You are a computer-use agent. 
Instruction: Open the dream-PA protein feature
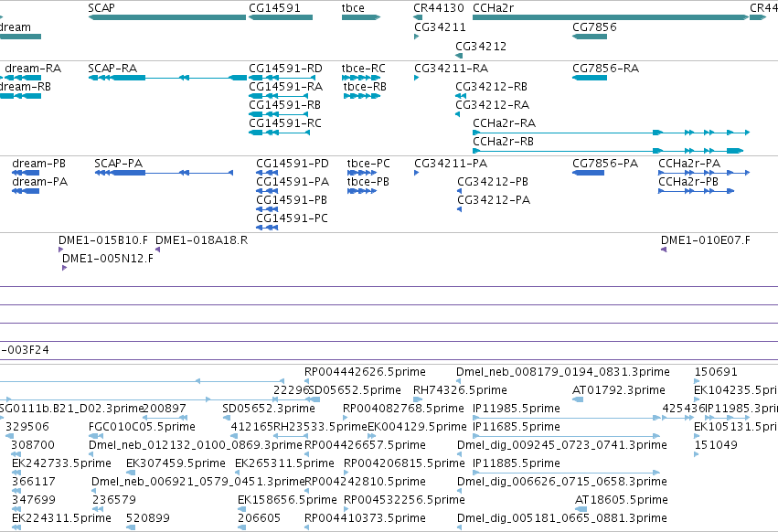(x=26, y=191)
